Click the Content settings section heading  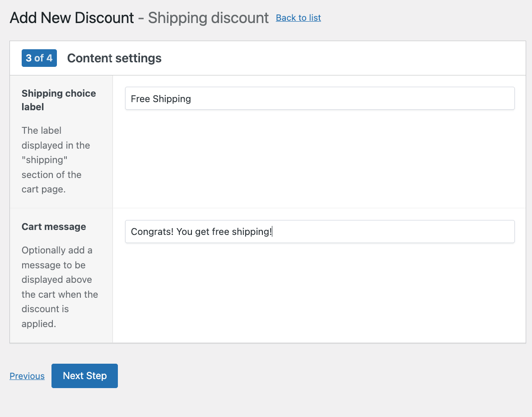(x=114, y=58)
